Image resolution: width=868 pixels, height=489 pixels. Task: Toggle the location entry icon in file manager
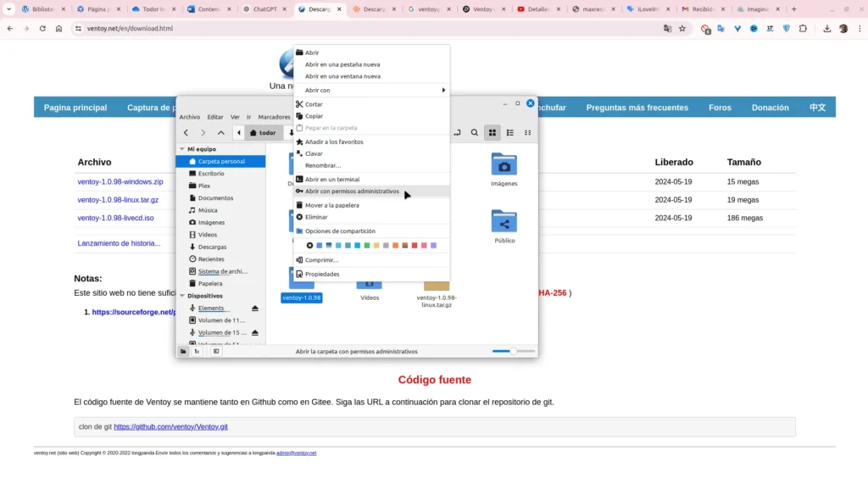tap(457, 133)
